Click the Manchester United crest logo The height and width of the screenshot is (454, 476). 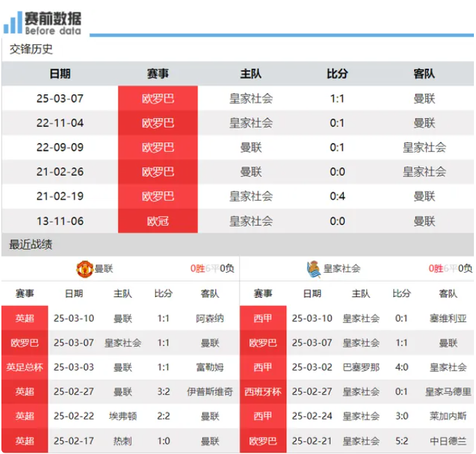[x=85, y=269]
